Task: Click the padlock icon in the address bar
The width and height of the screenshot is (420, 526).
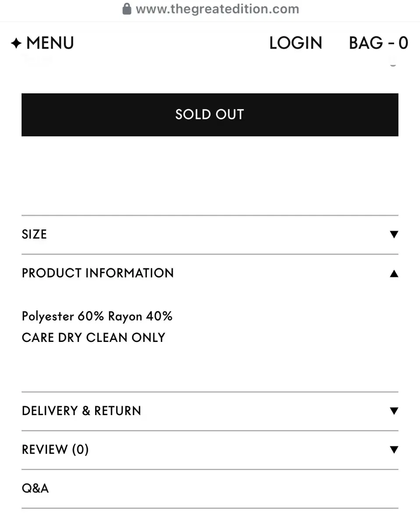Action: (127, 9)
